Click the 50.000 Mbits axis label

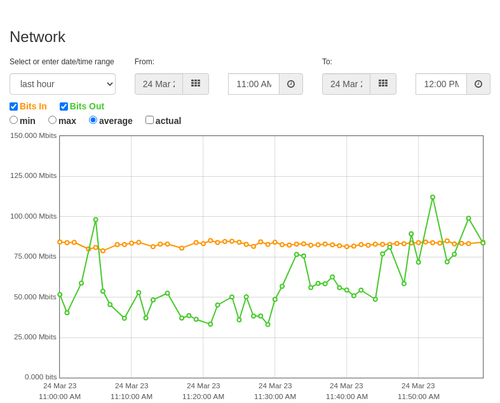click(35, 297)
